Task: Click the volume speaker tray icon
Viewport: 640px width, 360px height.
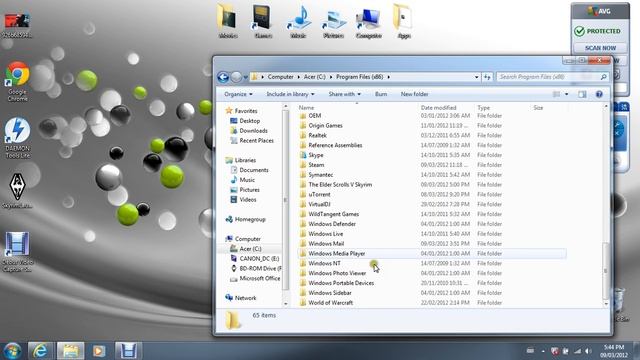Action: click(x=588, y=351)
